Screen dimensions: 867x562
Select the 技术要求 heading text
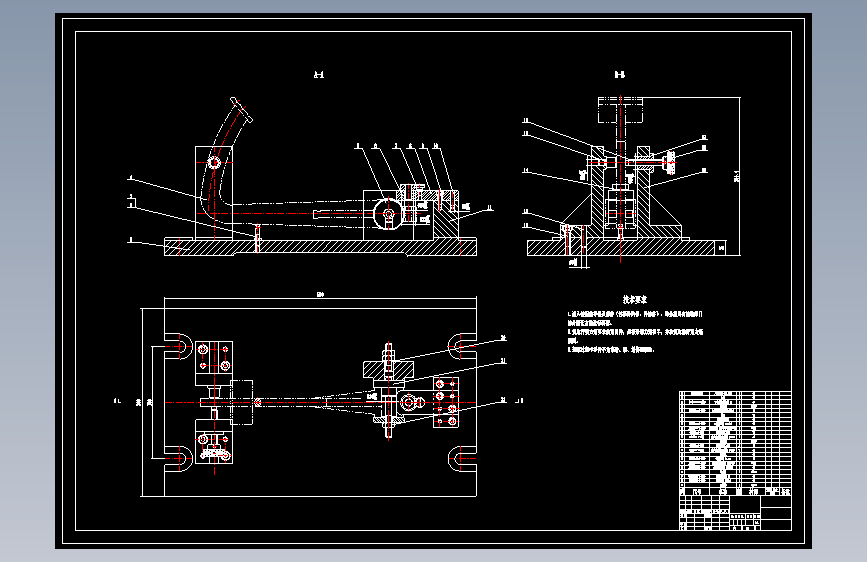click(634, 299)
